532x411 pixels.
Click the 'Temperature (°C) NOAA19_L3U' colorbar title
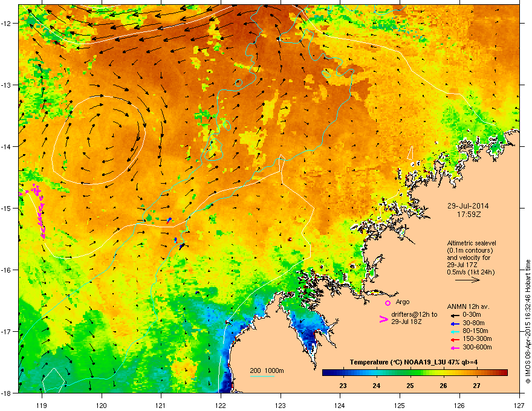[398, 362]
